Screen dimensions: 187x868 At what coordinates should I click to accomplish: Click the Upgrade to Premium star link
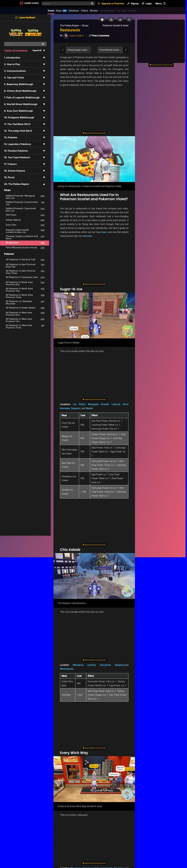(x=111, y=3)
